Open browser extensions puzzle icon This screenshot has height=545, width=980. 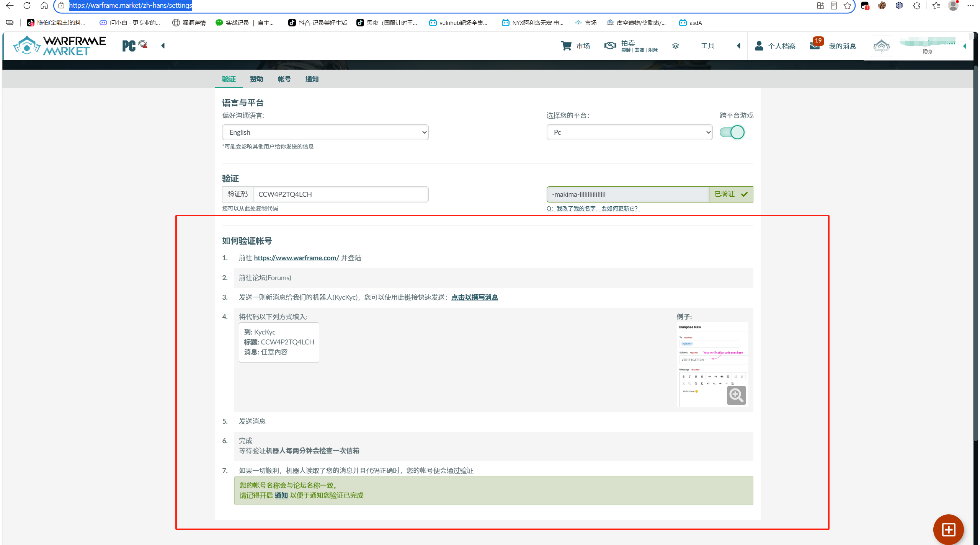(917, 6)
